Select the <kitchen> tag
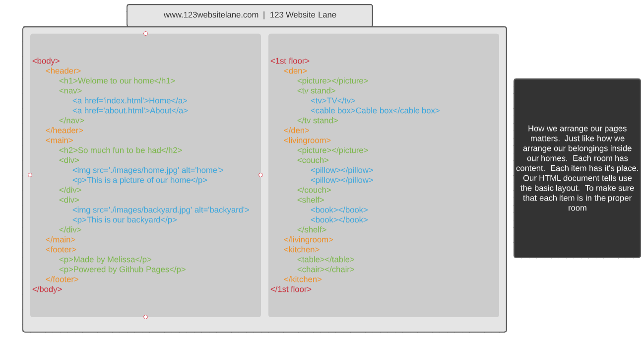This screenshot has height=345, width=644. pos(301,249)
